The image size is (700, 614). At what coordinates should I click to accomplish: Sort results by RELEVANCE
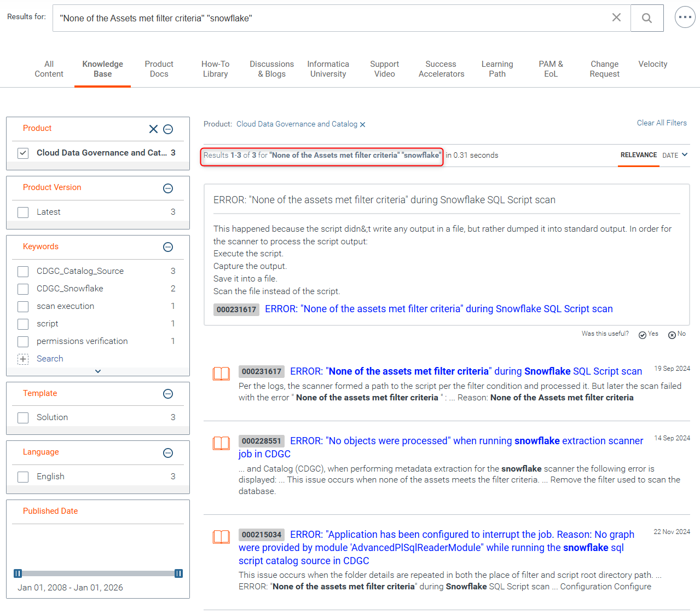tap(639, 155)
